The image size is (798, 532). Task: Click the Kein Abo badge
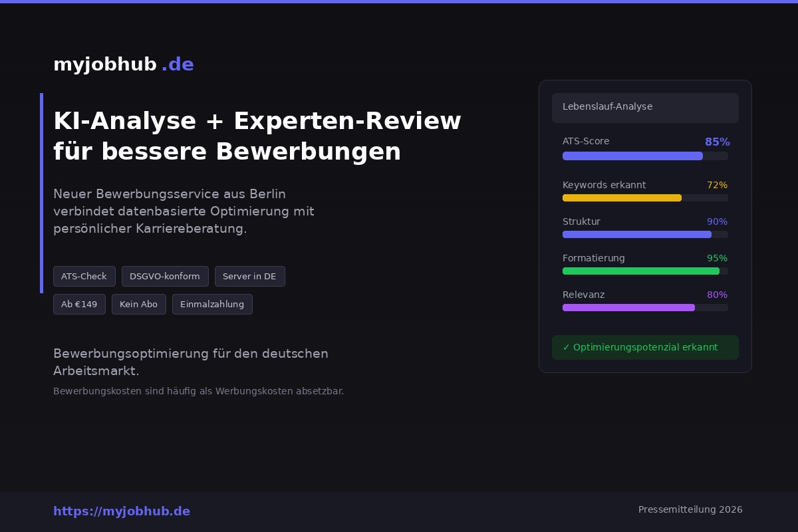pos(139,304)
